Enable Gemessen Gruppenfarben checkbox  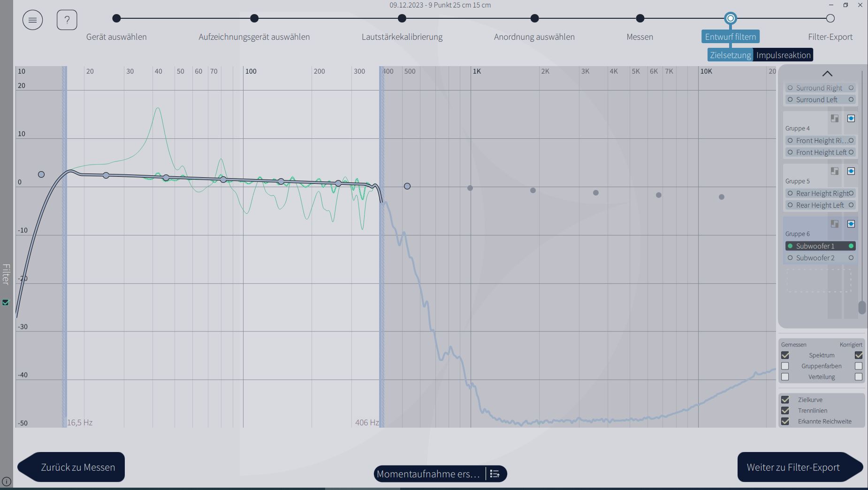click(x=785, y=366)
